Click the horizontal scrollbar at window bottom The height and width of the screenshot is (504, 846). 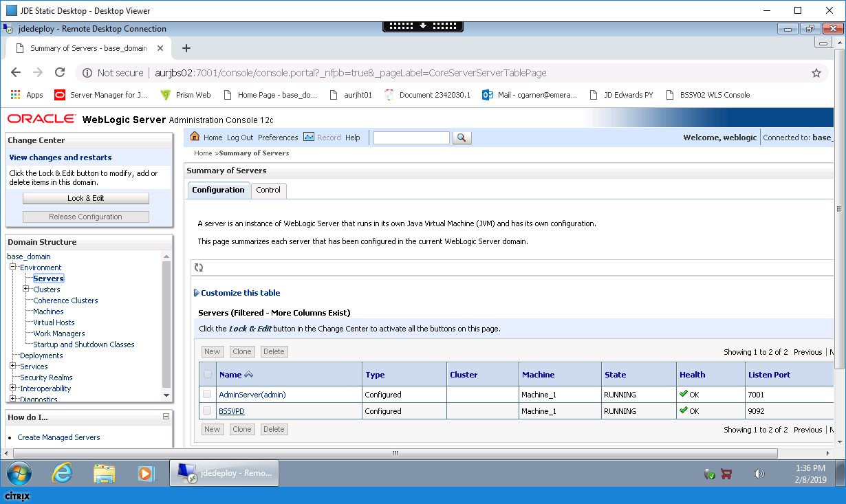click(x=395, y=453)
